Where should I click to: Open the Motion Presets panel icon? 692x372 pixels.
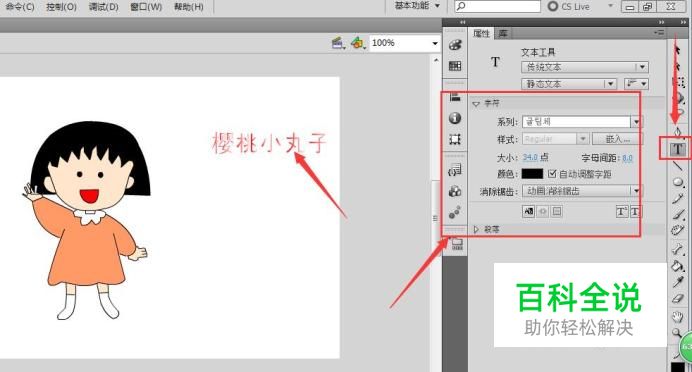[x=455, y=212]
